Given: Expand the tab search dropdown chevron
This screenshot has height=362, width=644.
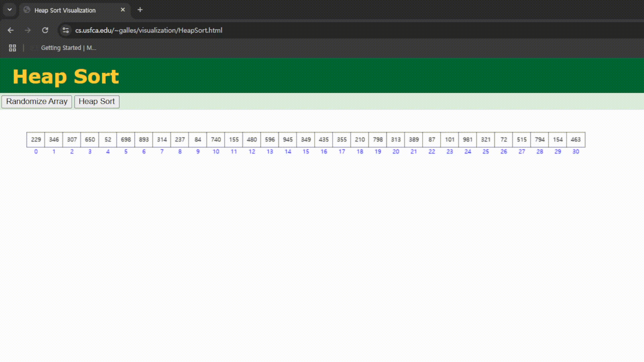Looking at the screenshot, I should tap(10, 10).
